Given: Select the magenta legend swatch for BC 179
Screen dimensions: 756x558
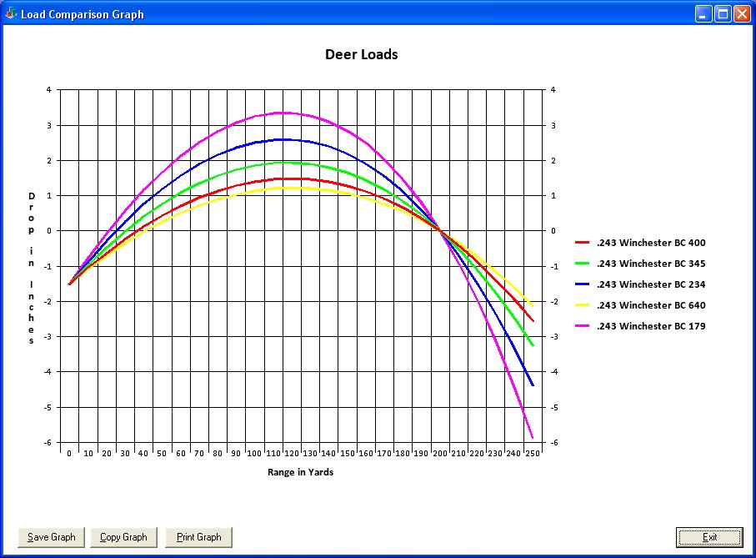Looking at the screenshot, I should pyautogui.click(x=582, y=326).
